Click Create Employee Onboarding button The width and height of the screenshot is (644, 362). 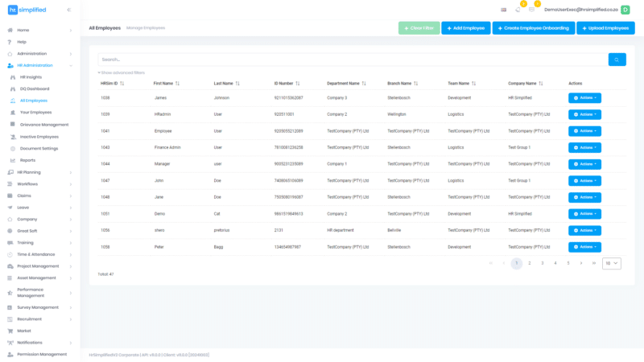tap(534, 28)
